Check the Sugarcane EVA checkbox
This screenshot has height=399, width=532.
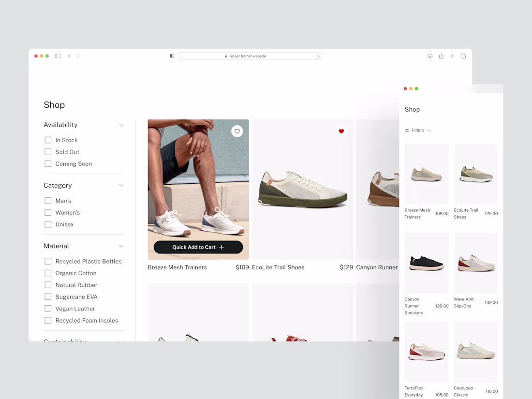48,297
